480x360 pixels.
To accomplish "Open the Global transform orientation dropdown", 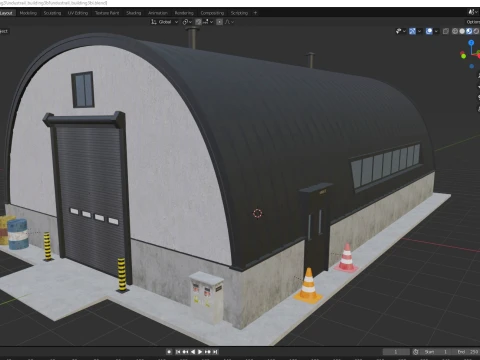I will pos(165,22).
